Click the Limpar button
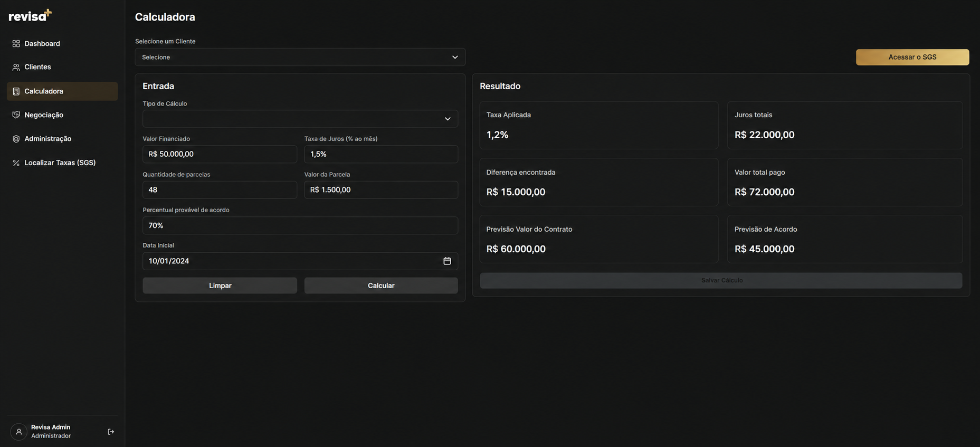The width and height of the screenshot is (980, 447). [x=220, y=286]
